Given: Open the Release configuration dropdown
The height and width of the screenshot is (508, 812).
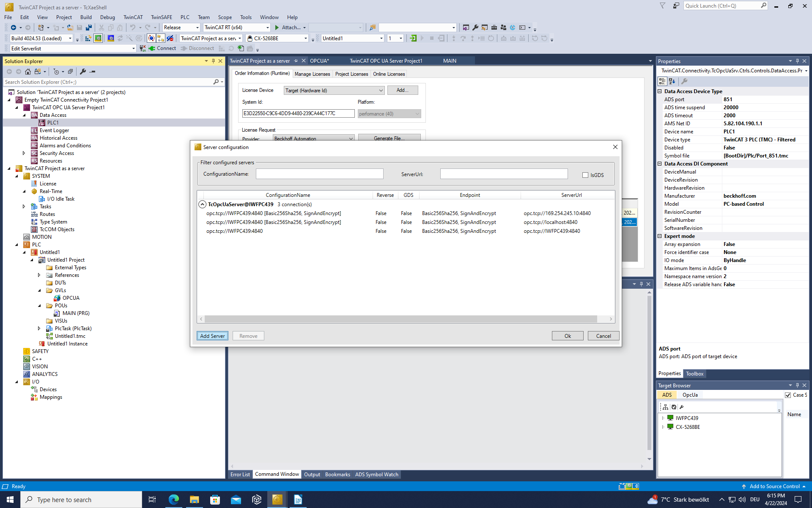Looking at the screenshot, I should 197,28.
